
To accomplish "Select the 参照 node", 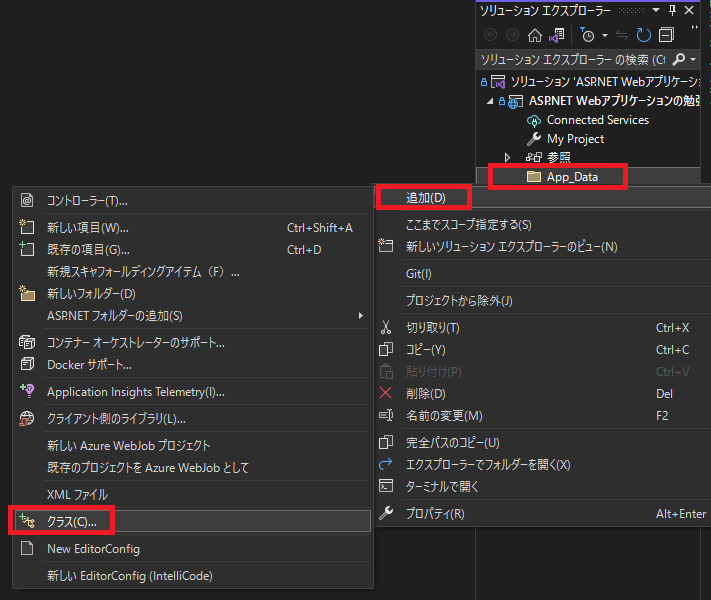I will pyautogui.click(x=559, y=157).
